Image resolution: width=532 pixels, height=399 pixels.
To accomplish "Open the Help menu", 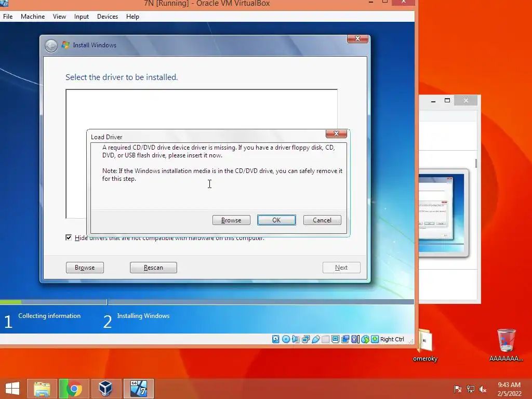I will tap(132, 16).
